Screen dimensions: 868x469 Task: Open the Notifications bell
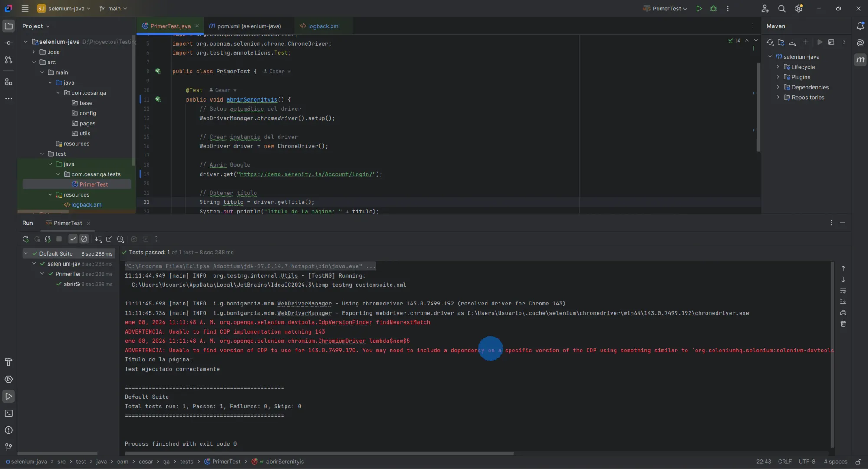point(860,26)
